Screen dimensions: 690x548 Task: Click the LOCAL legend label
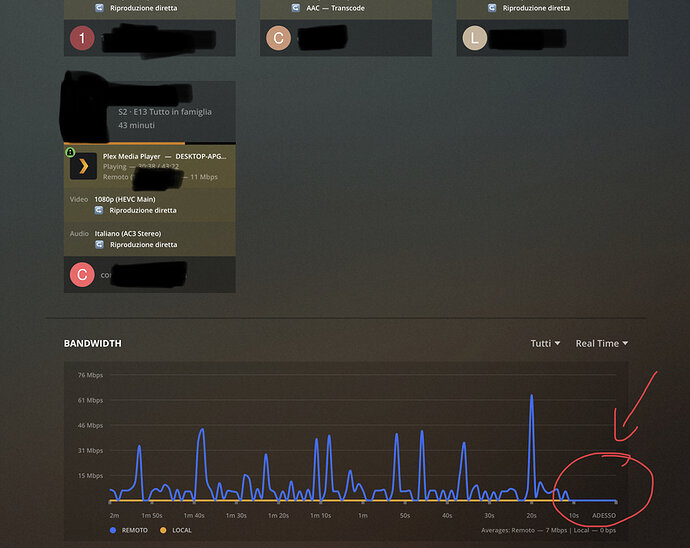(x=182, y=530)
